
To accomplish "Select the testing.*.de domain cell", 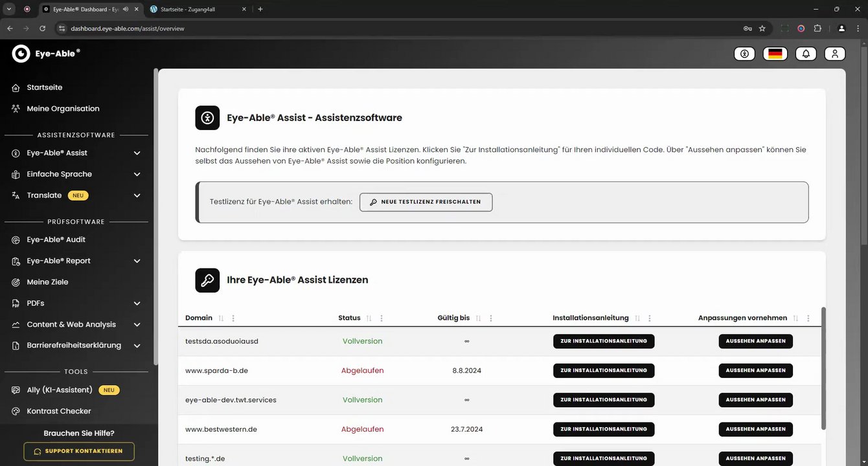I will [x=205, y=459].
